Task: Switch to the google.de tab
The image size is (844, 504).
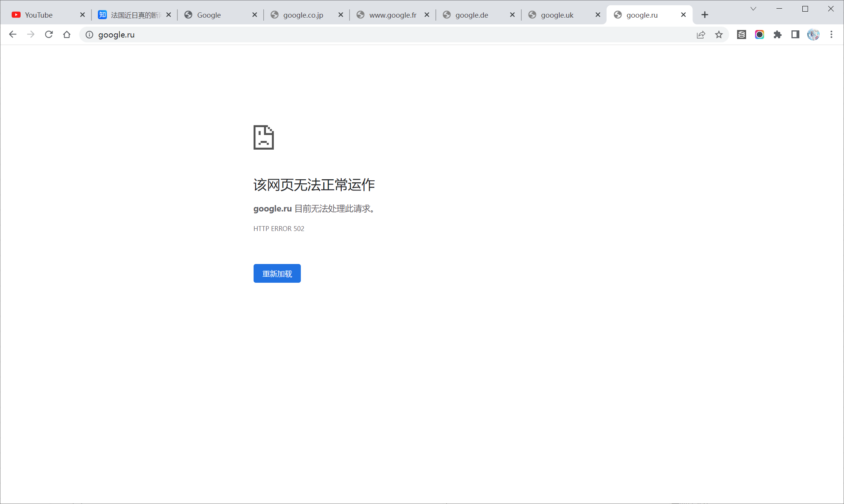Action: 478,15
